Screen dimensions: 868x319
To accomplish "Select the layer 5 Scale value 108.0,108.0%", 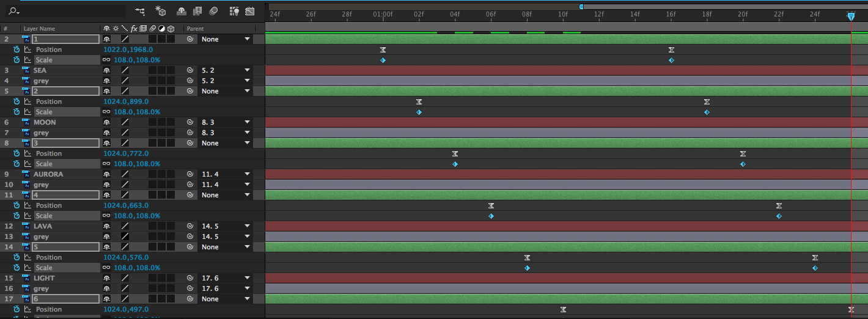I will [x=137, y=268].
